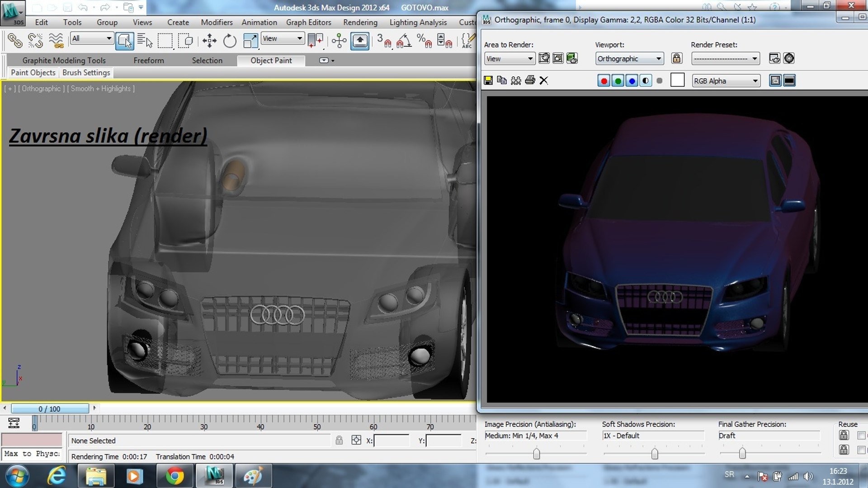Click the Use Pivot Point Center icon
Screen dimensions: 868x488
click(x=315, y=41)
